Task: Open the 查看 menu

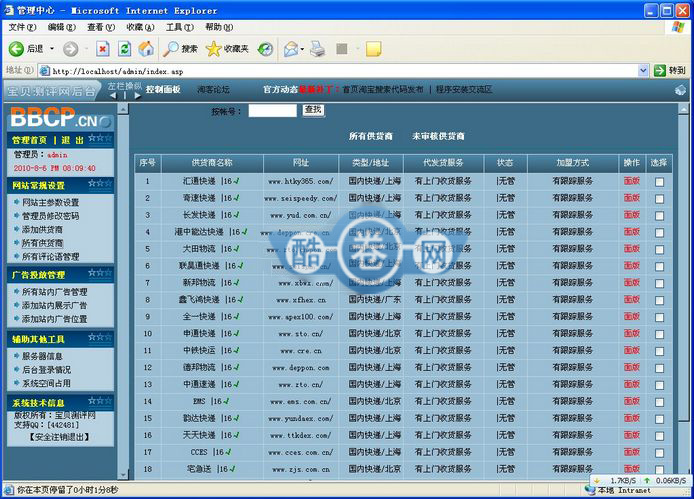Action: [101, 27]
